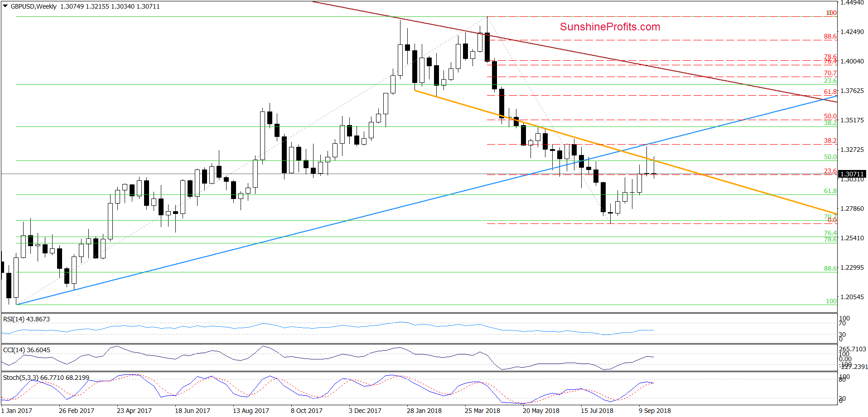Click the CCI scale value 265.7103
The image size is (868, 417).
853,349
